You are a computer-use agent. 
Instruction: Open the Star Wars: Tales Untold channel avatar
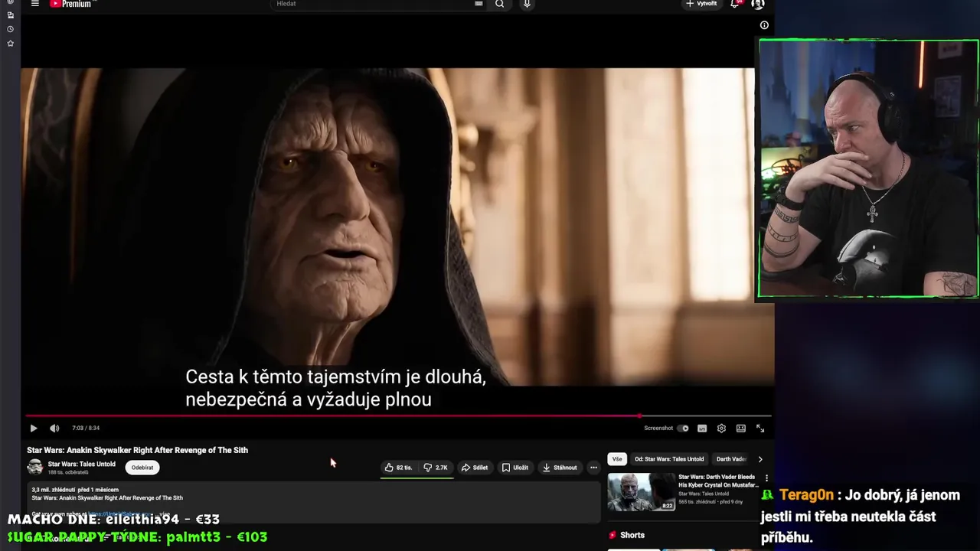click(35, 467)
